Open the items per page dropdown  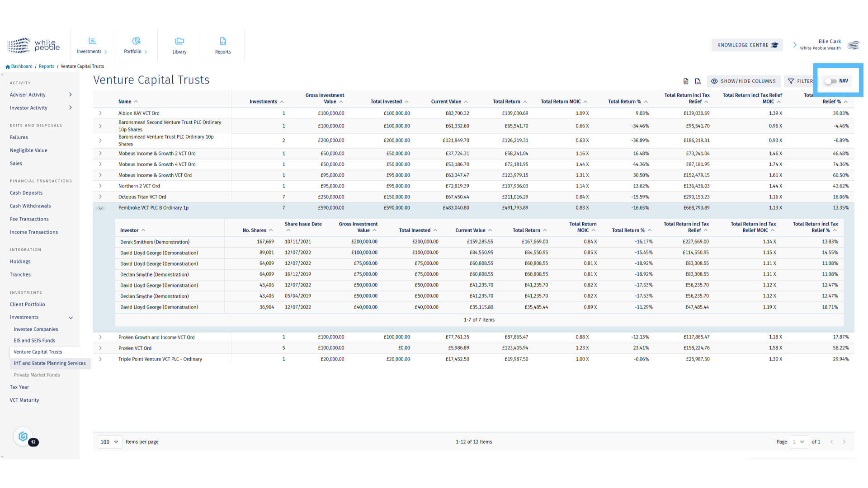[x=110, y=442]
